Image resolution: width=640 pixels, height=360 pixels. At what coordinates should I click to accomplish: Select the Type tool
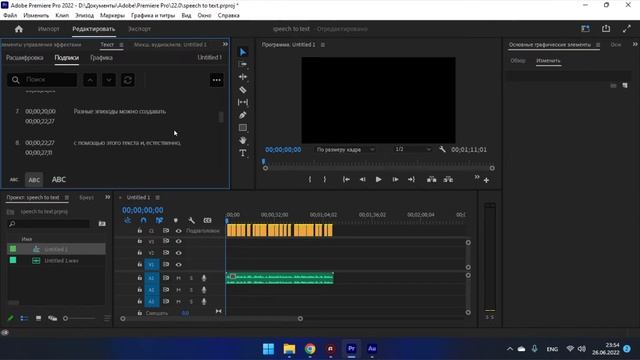point(243,153)
